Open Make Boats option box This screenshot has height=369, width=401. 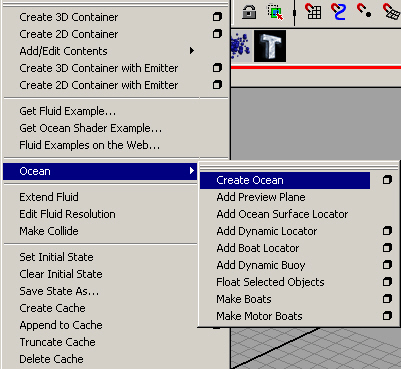[x=387, y=299]
